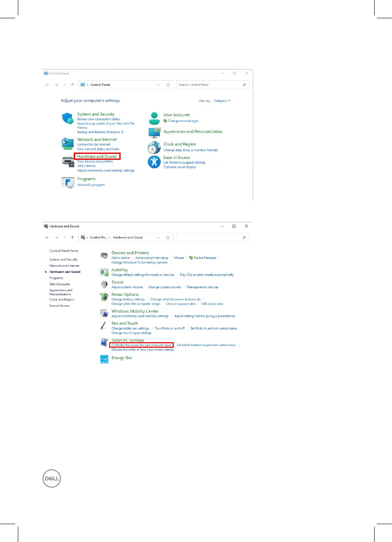The image size is (392, 542).
Task: Refresh the Control Panel window
Action: pyautogui.click(x=169, y=85)
